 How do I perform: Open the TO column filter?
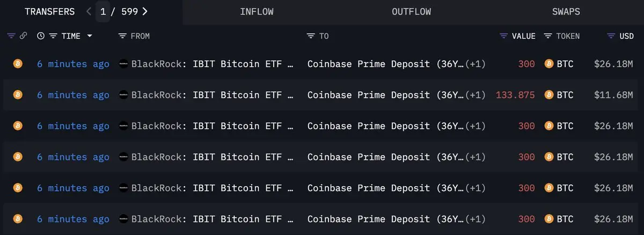[311, 36]
